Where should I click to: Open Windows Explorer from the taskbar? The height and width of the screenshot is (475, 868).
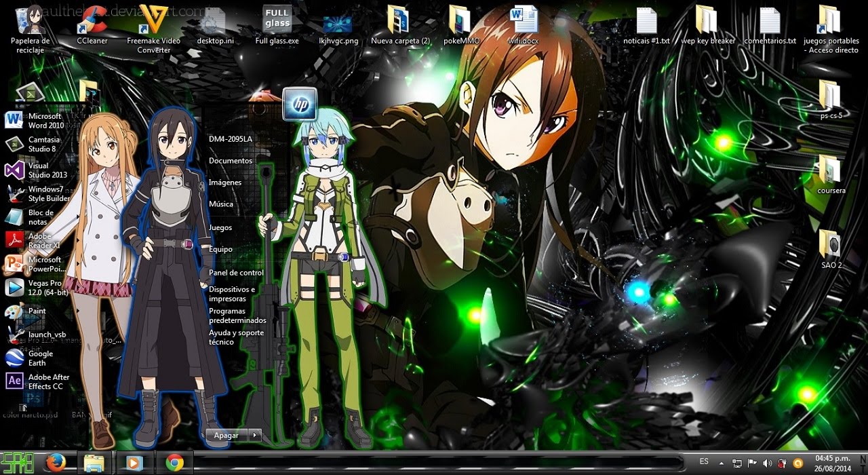pos(94,463)
